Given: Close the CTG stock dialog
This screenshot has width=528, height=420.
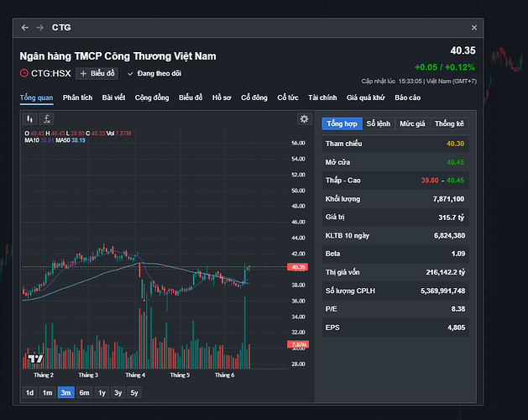Looking at the screenshot, I should [x=474, y=28].
